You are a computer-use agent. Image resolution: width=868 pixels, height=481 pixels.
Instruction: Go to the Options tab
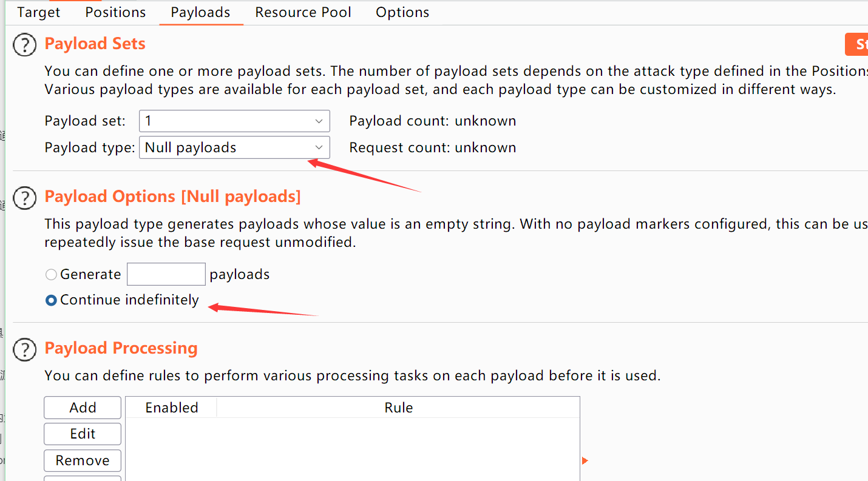[x=402, y=13]
